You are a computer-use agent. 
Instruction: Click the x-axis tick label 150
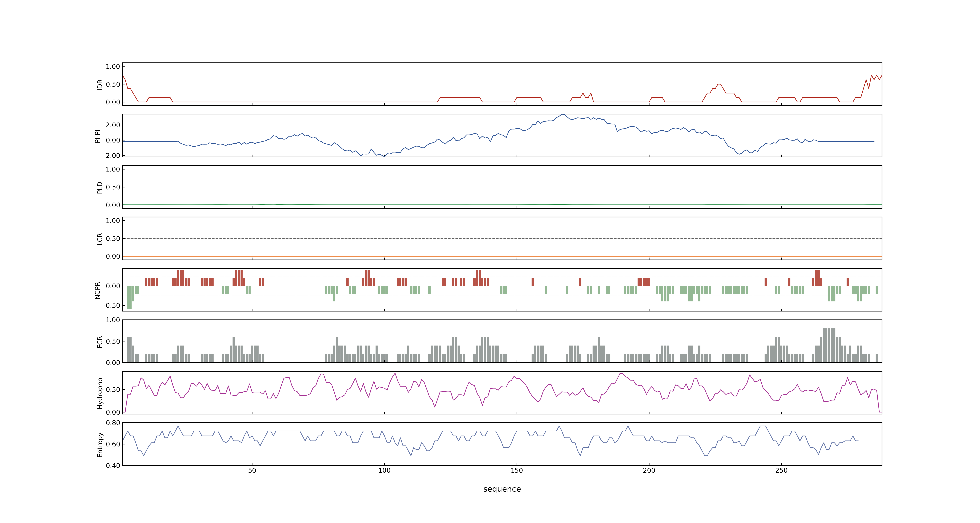coord(517,470)
